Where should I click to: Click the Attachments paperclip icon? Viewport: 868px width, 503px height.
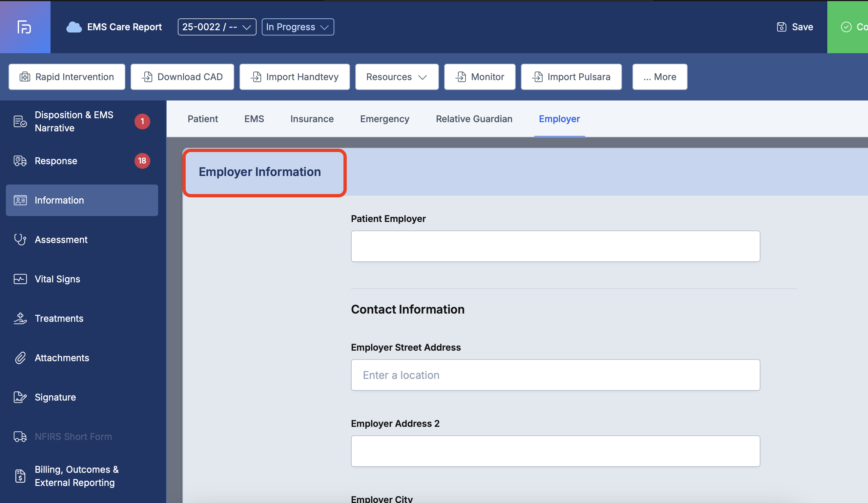click(x=20, y=358)
